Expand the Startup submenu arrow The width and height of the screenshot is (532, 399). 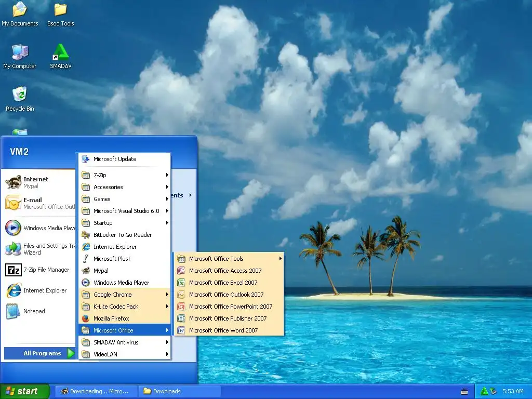coord(167,223)
